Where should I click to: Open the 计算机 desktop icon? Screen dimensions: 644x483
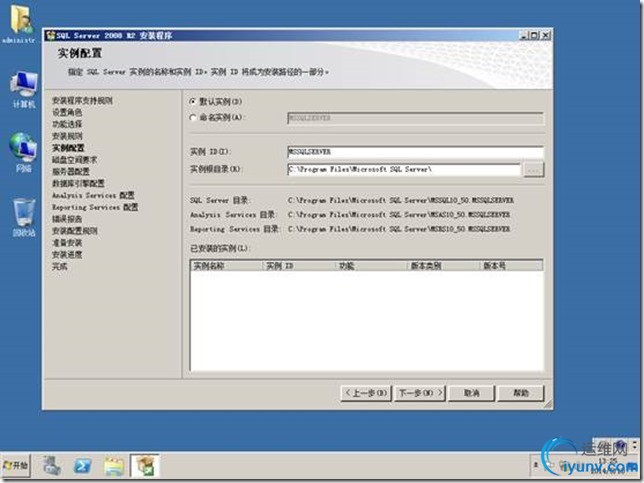pyautogui.click(x=23, y=90)
